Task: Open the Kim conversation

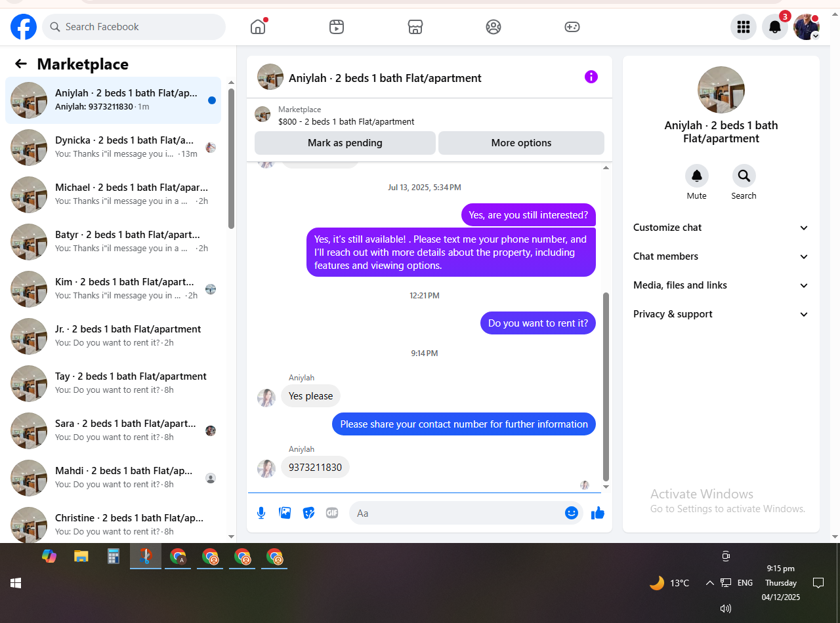Action: point(114,289)
